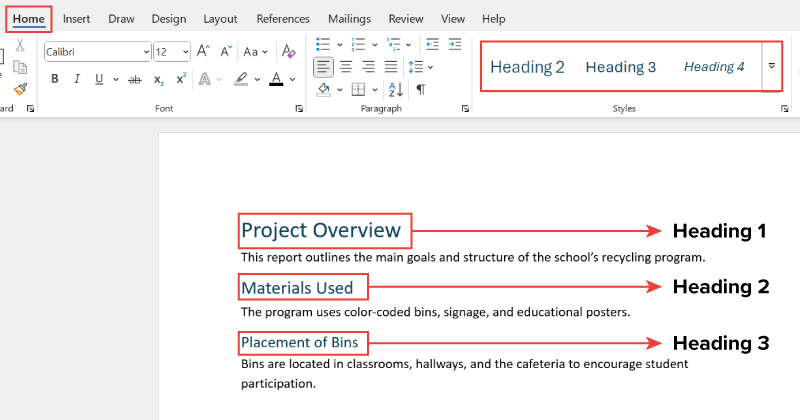Go to the Design tab
Viewport: 800px width, 420px height.
(169, 19)
